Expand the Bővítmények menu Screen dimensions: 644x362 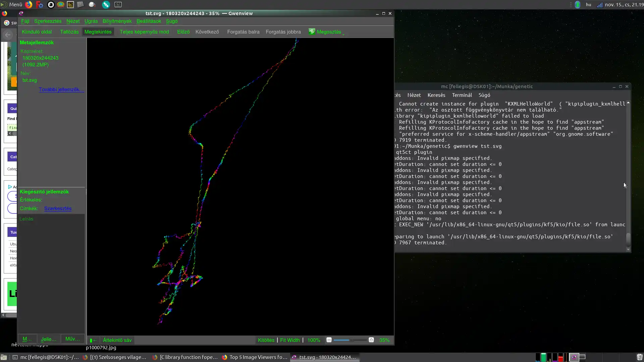pyautogui.click(x=117, y=21)
